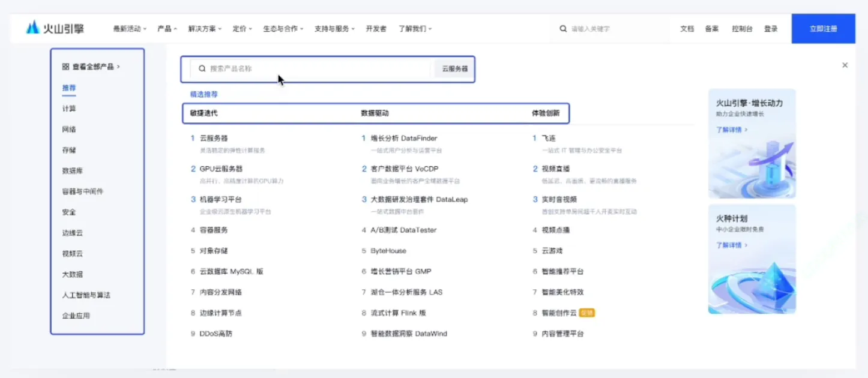Open 云数据库 MySQL 版 link

(x=231, y=271)
